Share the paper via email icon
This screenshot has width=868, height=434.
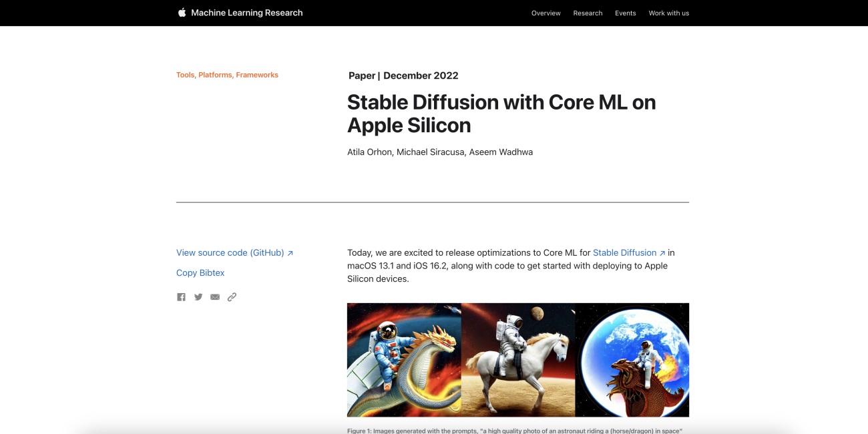pos(215,297)
